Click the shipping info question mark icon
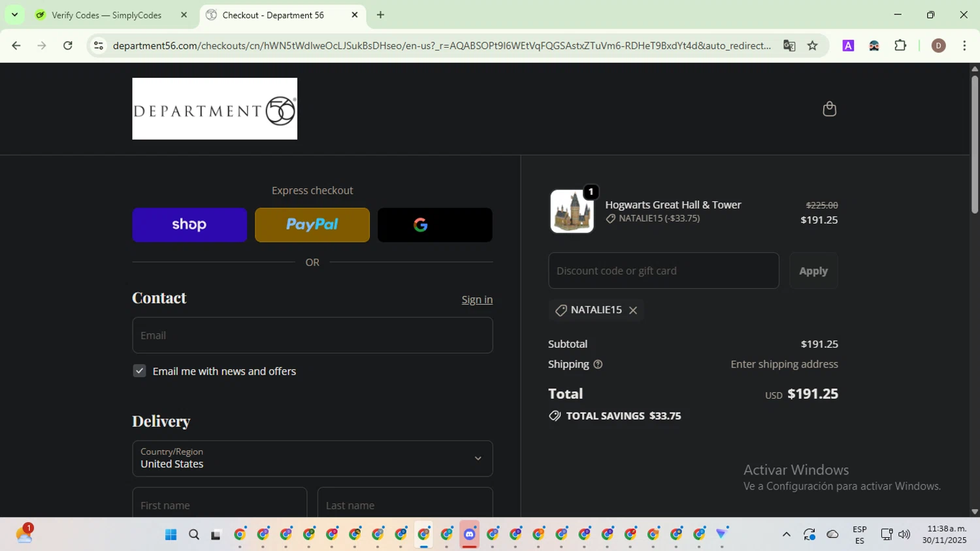The height and width of the screenshot is (551, 980). (x=598, y=365)
